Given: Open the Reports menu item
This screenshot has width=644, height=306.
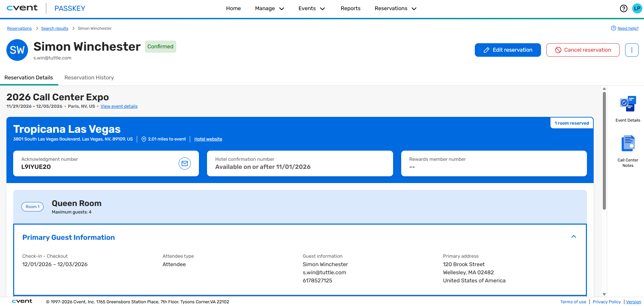Looking at the screenshot, I should pos(350,8).
